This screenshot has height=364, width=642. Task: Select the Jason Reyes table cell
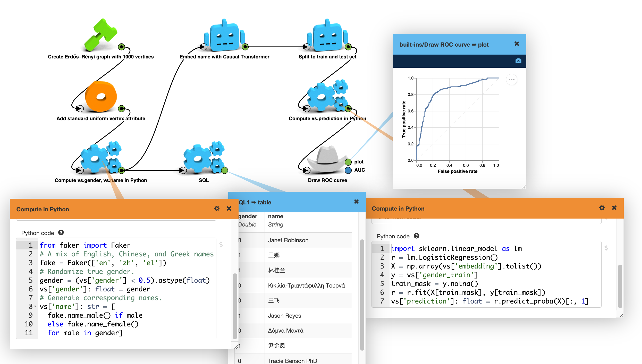[x=308, y=316]
